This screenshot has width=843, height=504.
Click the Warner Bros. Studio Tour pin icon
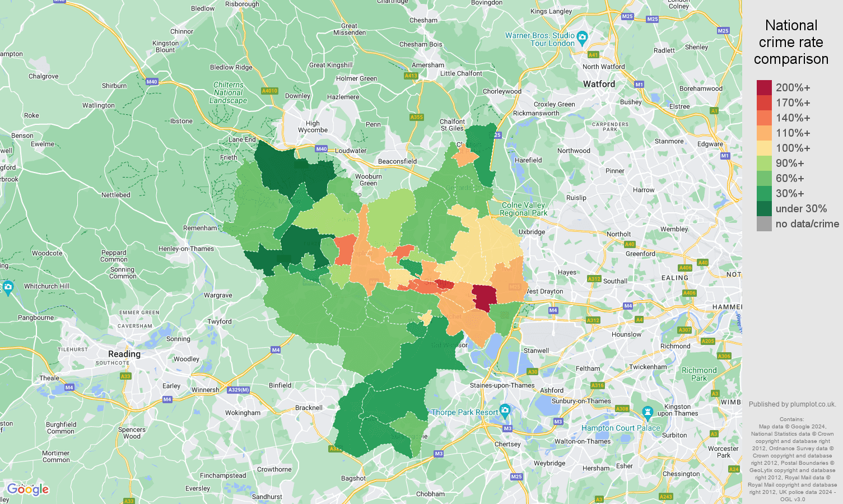click(x=582, y=38)
